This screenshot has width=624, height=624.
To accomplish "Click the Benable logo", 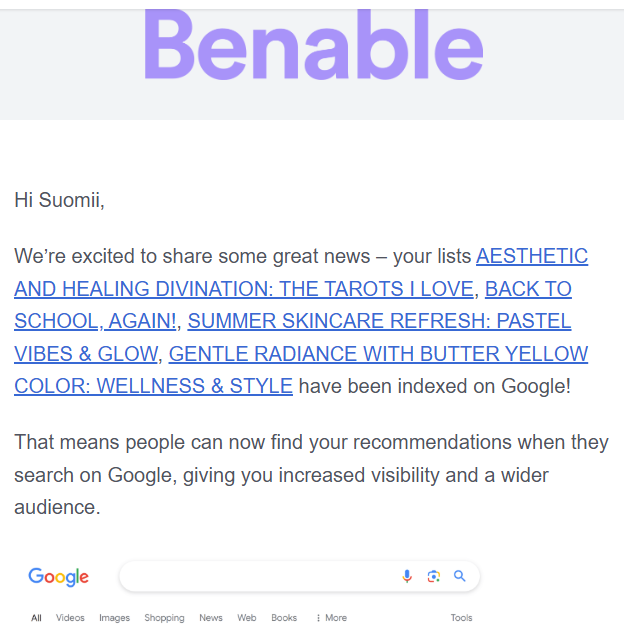I will pyautogui.click(x=313, y=45).
